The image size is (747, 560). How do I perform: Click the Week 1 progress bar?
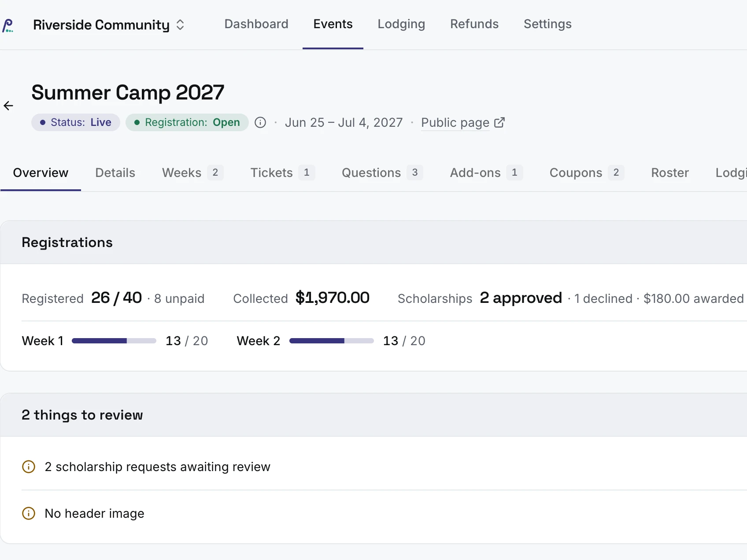click(x=114, y=341)
